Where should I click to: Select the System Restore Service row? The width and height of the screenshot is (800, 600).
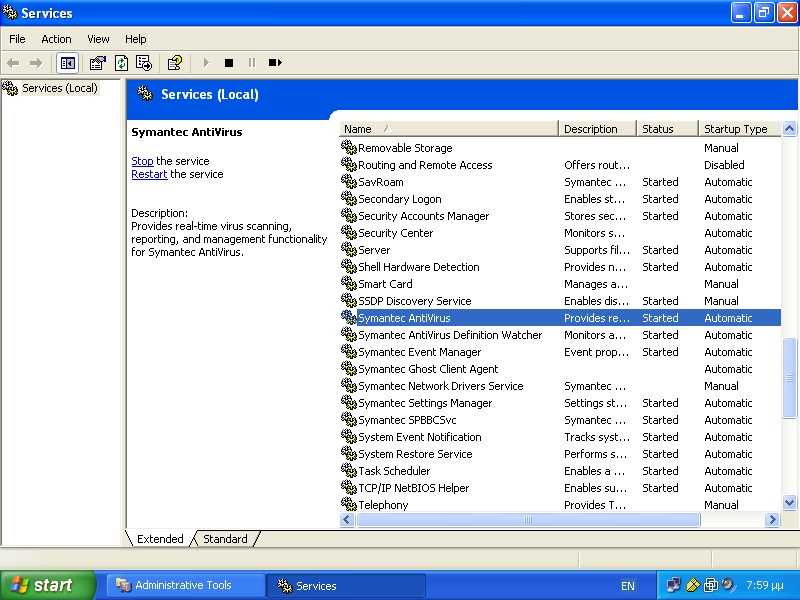pos(560,454)
